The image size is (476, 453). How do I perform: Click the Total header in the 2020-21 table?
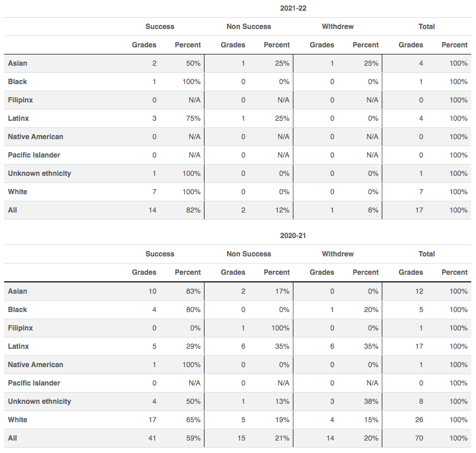[427, 254]
